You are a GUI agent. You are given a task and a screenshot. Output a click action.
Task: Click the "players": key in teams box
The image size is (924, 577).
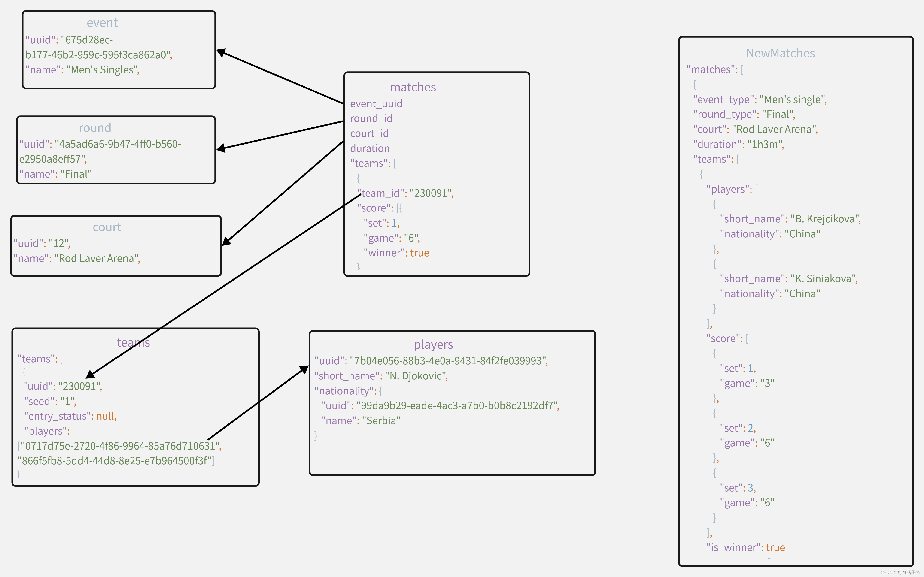47,431
